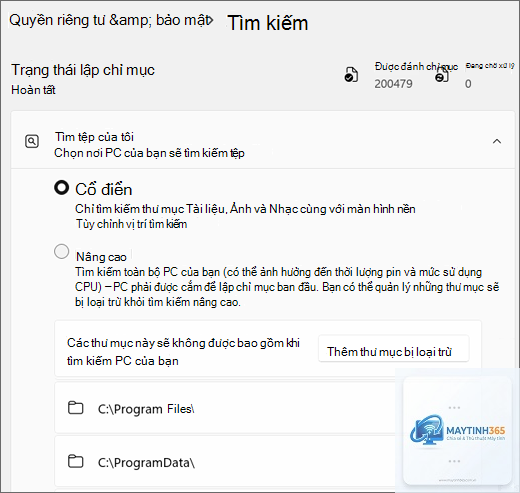Click 'Tùy chỉnh vị trí tìm kiếm' link
Viewport: 520px width, 493px height.
click(131, 224)
